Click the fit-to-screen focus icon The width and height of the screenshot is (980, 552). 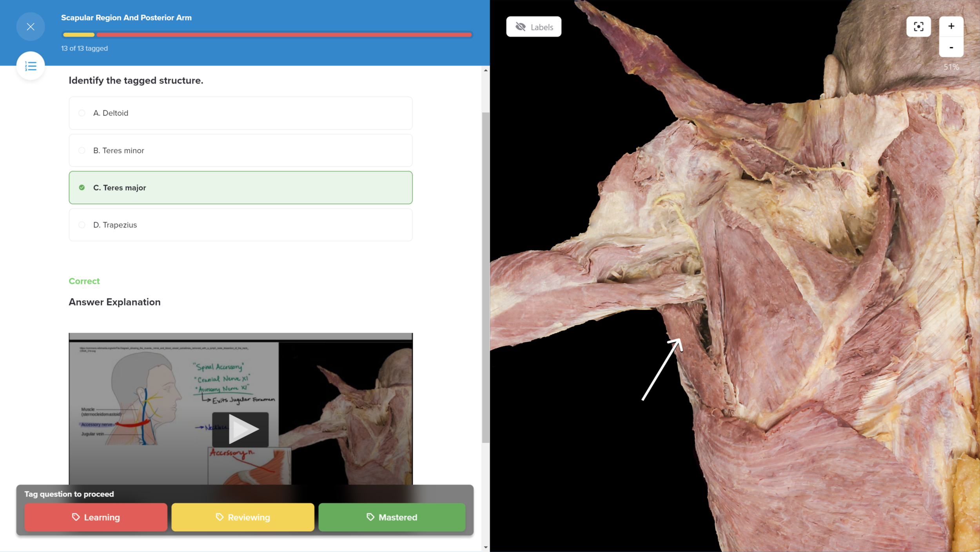click(918, 27)
